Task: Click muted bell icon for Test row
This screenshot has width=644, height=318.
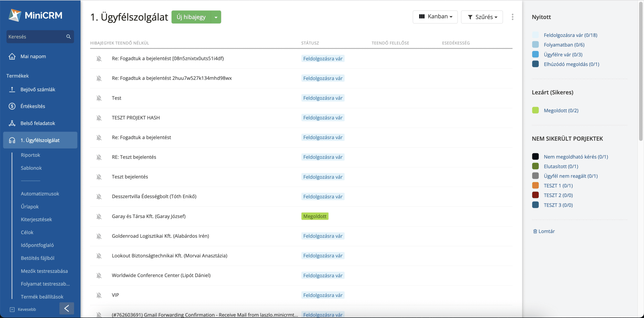Action: pos(99,98)
